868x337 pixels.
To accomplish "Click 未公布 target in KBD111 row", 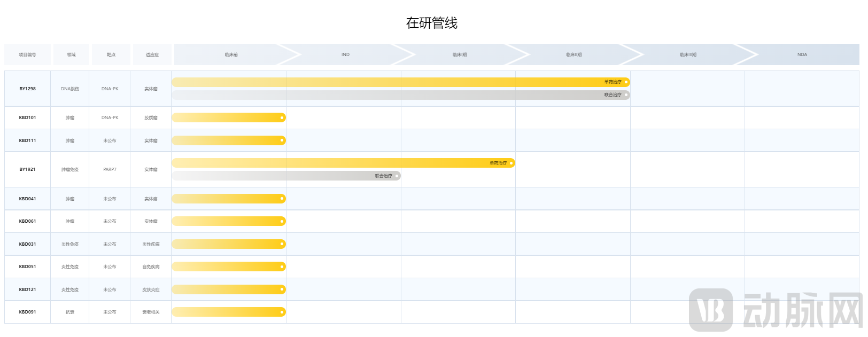I will [110, 140].
